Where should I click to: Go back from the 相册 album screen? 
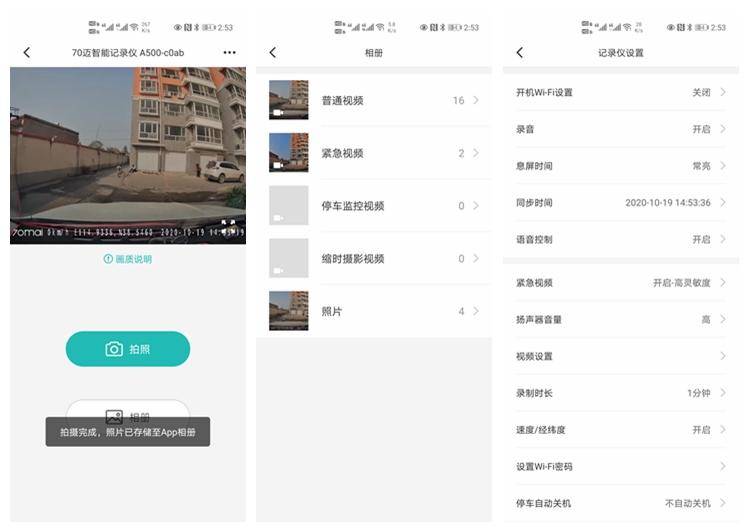(x=273, y=53)
